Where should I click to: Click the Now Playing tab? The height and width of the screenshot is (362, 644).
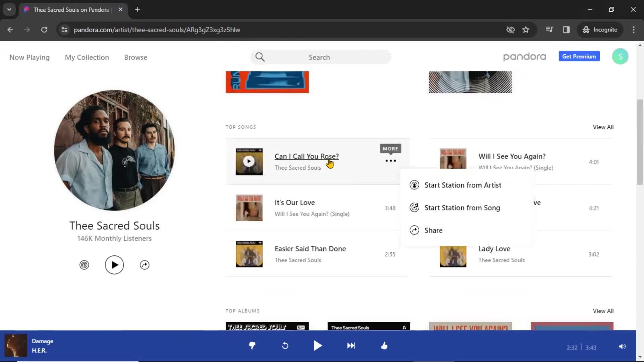30,57
